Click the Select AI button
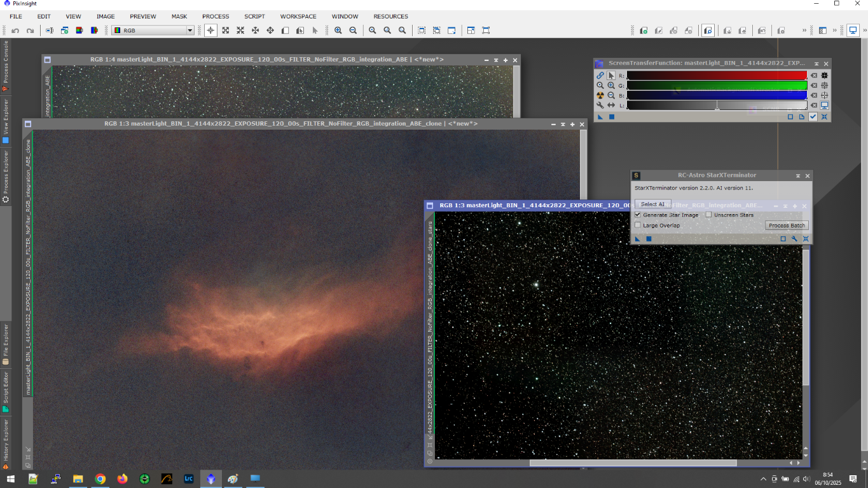The width and height of the screenshot is (868, 488). pos(652,205)
